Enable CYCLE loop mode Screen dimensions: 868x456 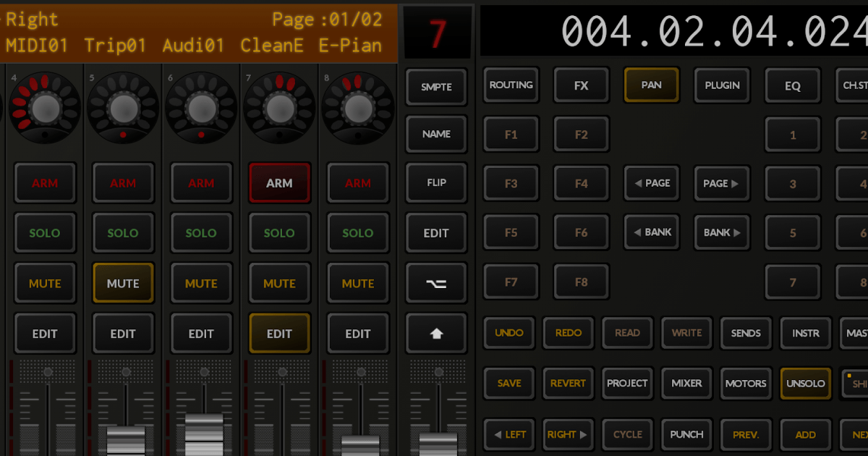[628, 434]
